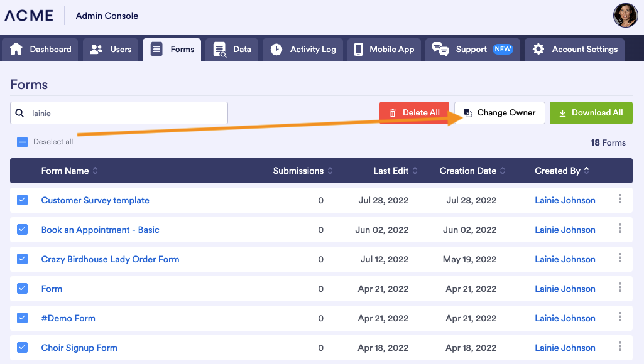This screenshot has height=364, width=644.
Task: Click the forms search input field
Action: pyautogui.click(x=126, y=113)
